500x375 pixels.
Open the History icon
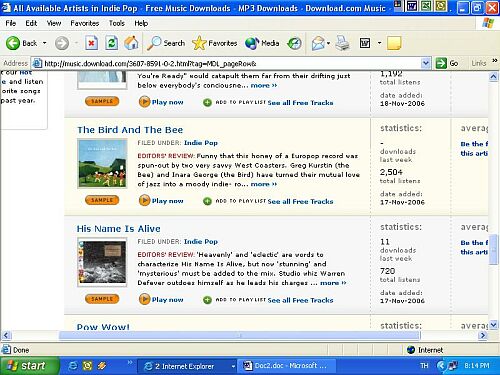[294, 43]
